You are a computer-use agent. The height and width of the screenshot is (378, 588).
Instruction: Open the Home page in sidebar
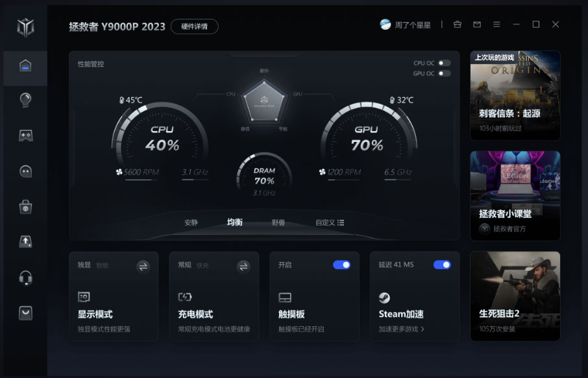click(x=25, y=66)
